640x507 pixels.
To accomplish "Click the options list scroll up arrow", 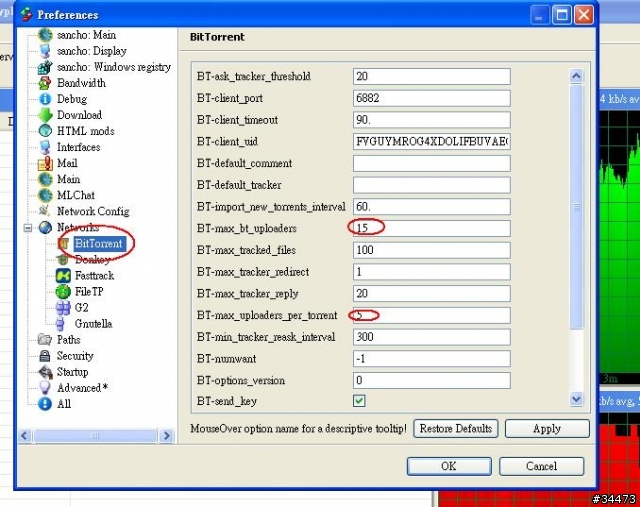I will coord(576,76).
